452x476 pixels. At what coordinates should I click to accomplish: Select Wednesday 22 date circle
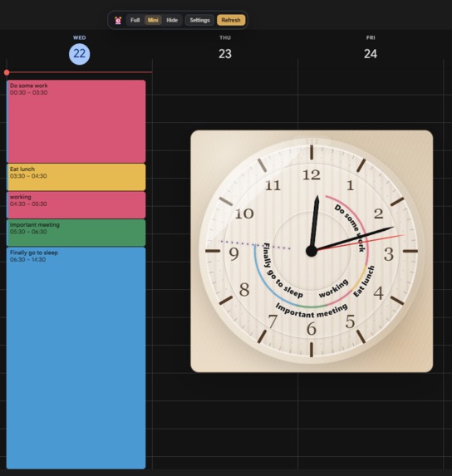pos(79,54)
